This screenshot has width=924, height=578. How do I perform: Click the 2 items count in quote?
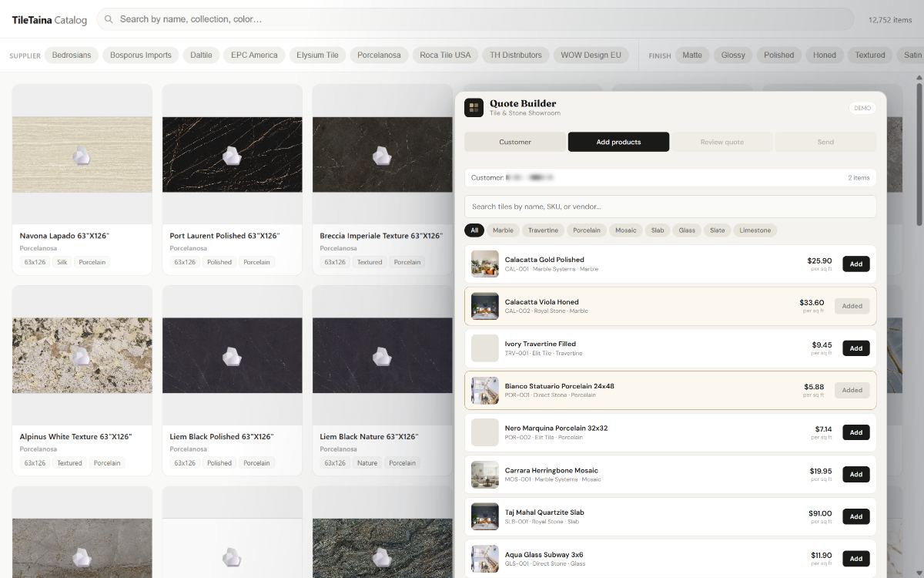point(859,178)
